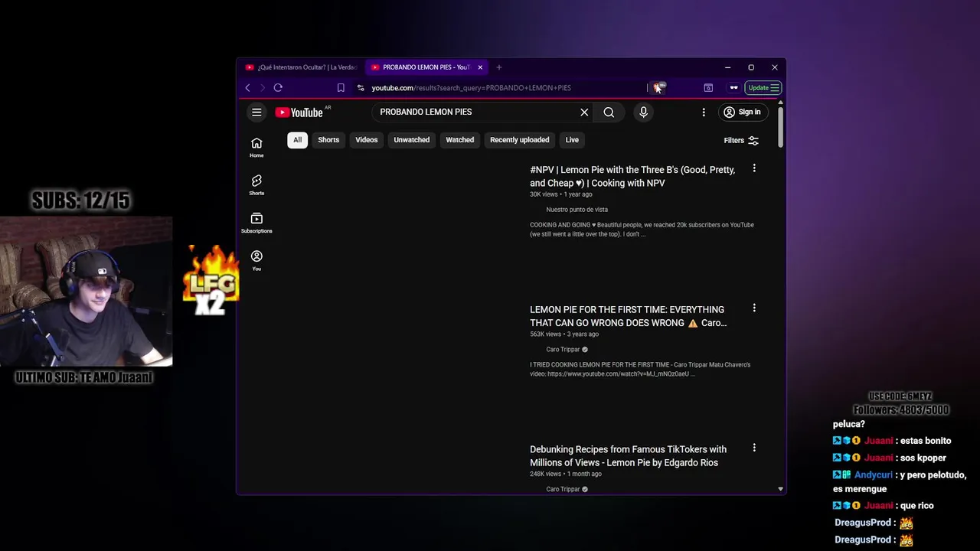The width and height of the screenshot is (980, 551).
Task: Switch to the PROBANDO LEMON PIES tab
Action: [x=426, y=67]
